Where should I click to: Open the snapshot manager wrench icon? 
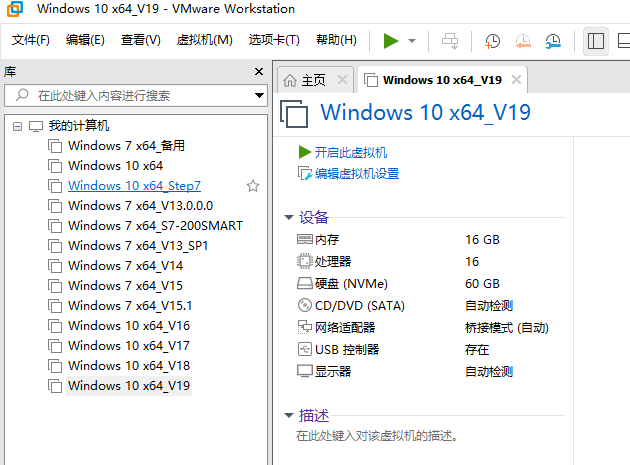pyautogui.click(x=553, y=41)
